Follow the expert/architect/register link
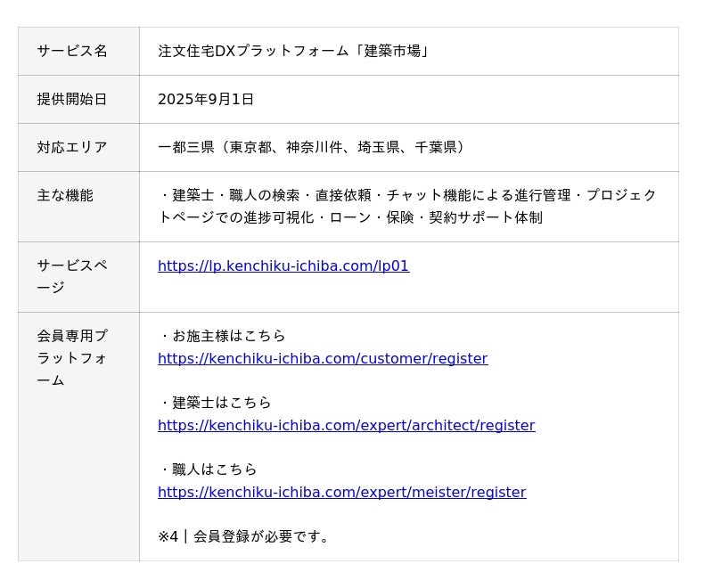The height and width of the screenshot is (588, 713). pyautogui.click(x=346, y=425)
